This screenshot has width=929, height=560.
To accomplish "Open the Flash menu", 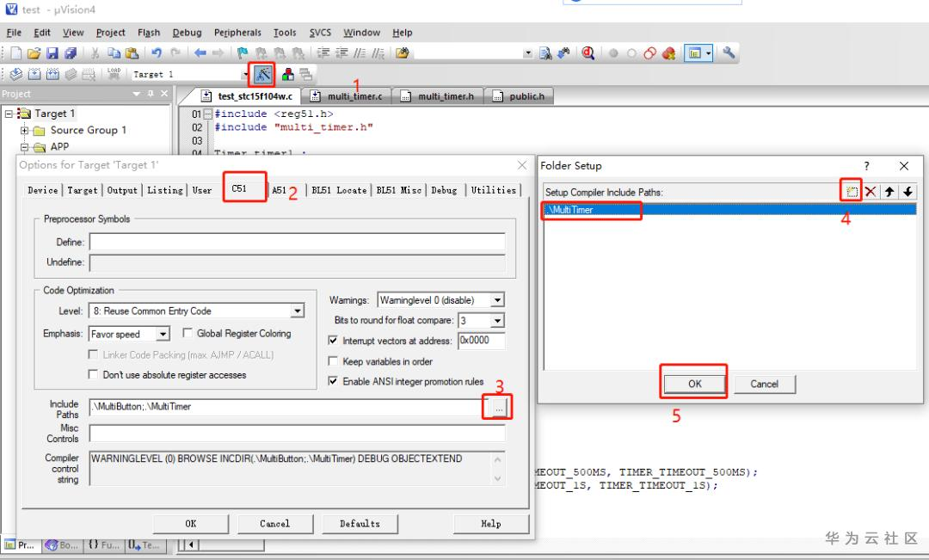I will pos(149,33).
